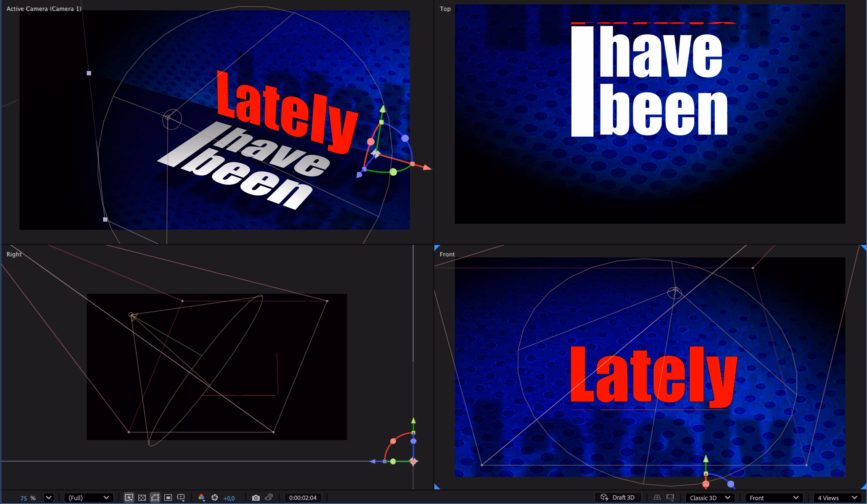Screen dimensions: 867x504
Task: Toggle Region of Interest icon
Action: [168, 497]
